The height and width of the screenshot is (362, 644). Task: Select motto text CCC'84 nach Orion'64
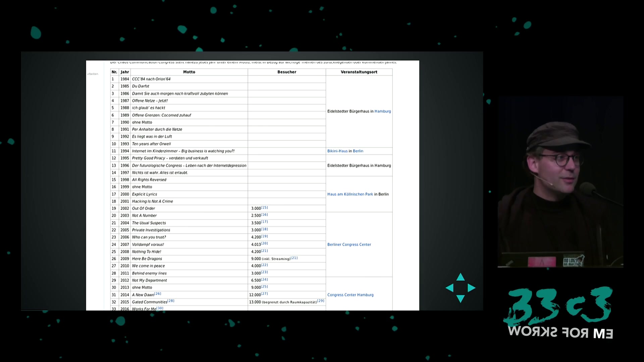(x=151, y=79)
